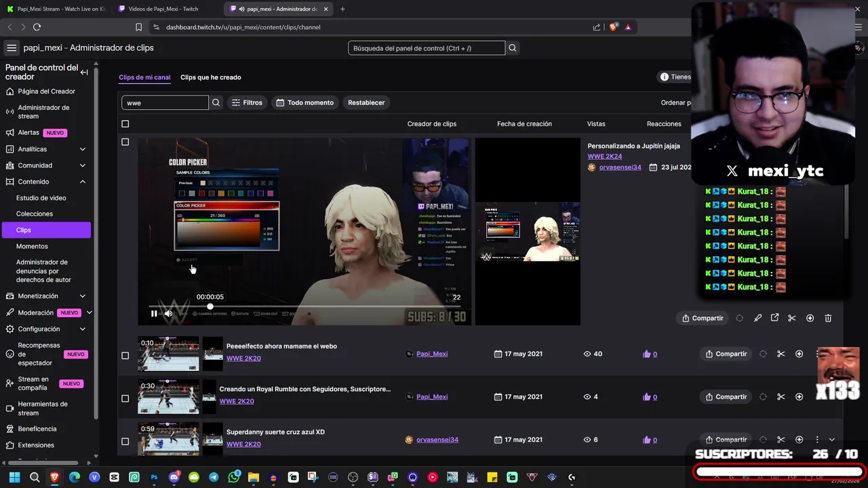
Task: Expand Superdanny clip row with chevron
Action: point(832,440)
